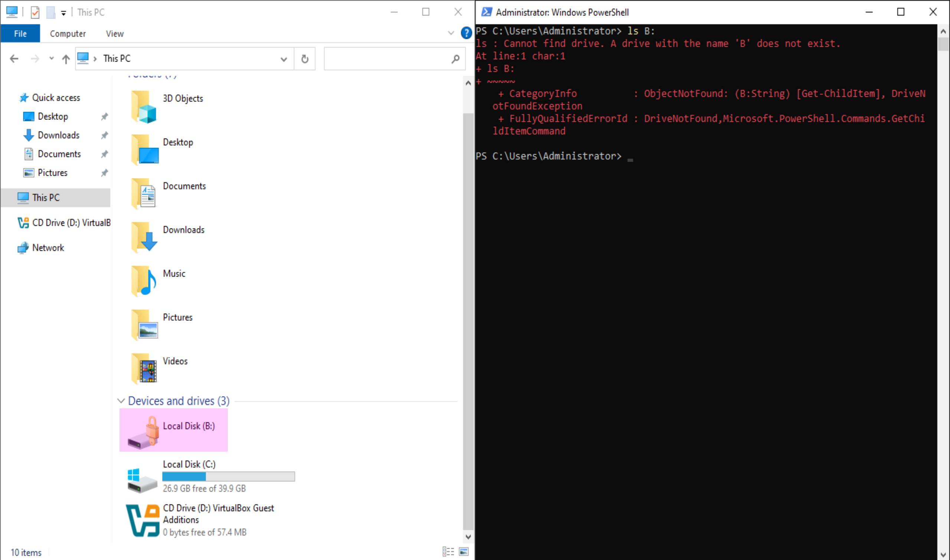Click pin icon next to sidebar Downloads
This screenshot has width=950, height=560.
(105, 135)
